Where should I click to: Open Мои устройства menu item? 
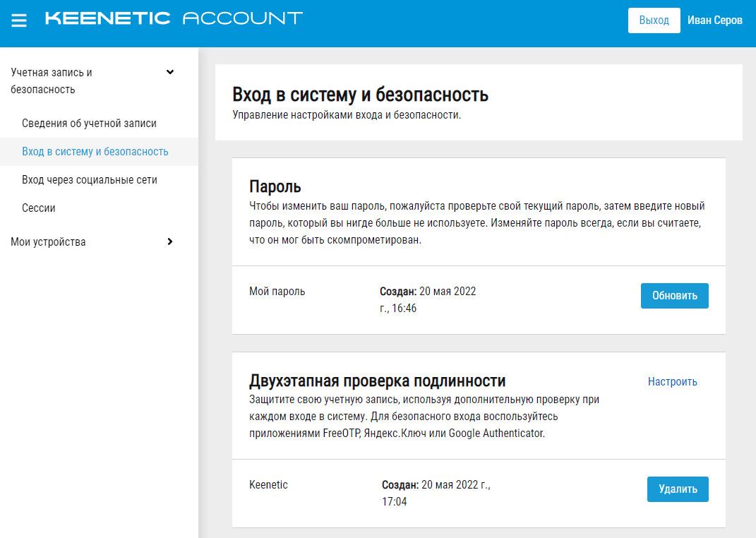coord(48,242)
